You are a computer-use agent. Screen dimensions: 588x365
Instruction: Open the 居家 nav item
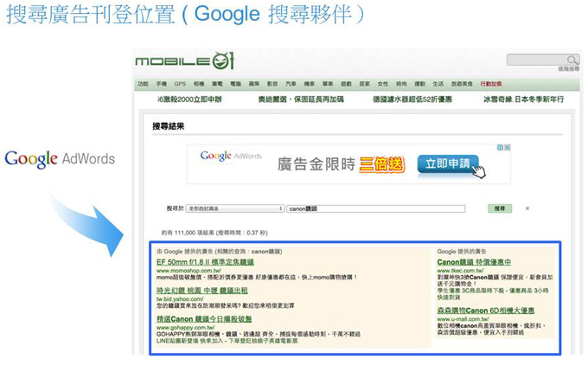(365, 84)
